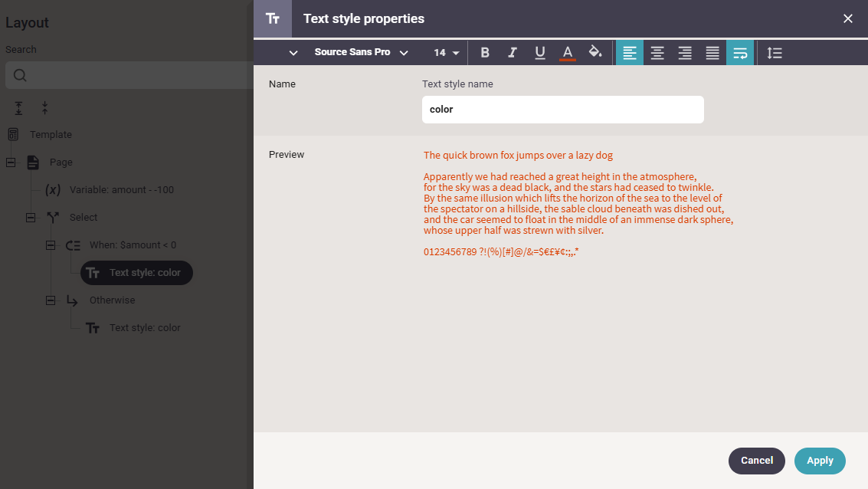Toggle underline formatting
Image resolution: width=868 pixels, height=489 pixels.
[x=540, y=53]
